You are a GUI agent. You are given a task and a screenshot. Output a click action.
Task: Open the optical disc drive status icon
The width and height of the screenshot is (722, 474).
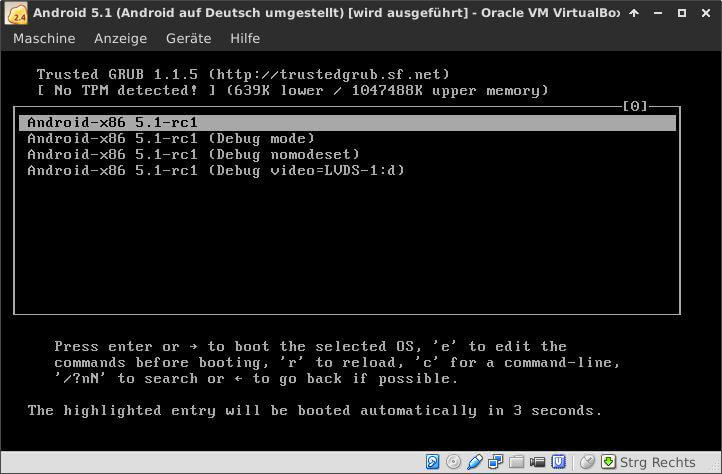coord(454,462)
